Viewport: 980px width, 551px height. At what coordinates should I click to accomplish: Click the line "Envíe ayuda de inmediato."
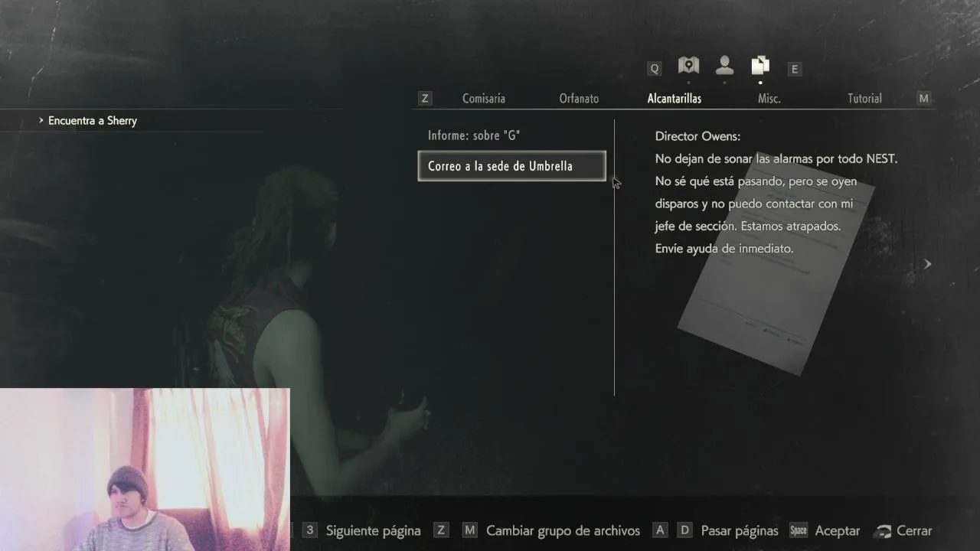pos(724,249)
